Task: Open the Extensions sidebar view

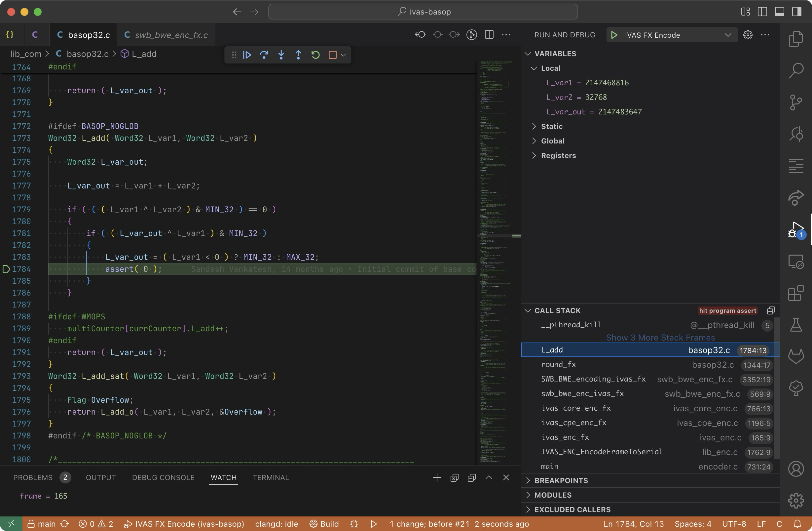Action: tap(795, 293)
